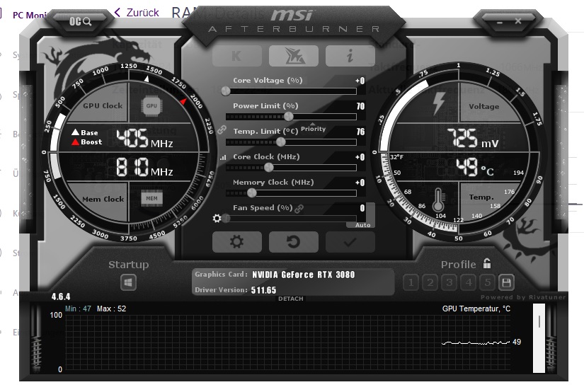
Task: Click the Memory Clock value +0
Action: [360, 183]
